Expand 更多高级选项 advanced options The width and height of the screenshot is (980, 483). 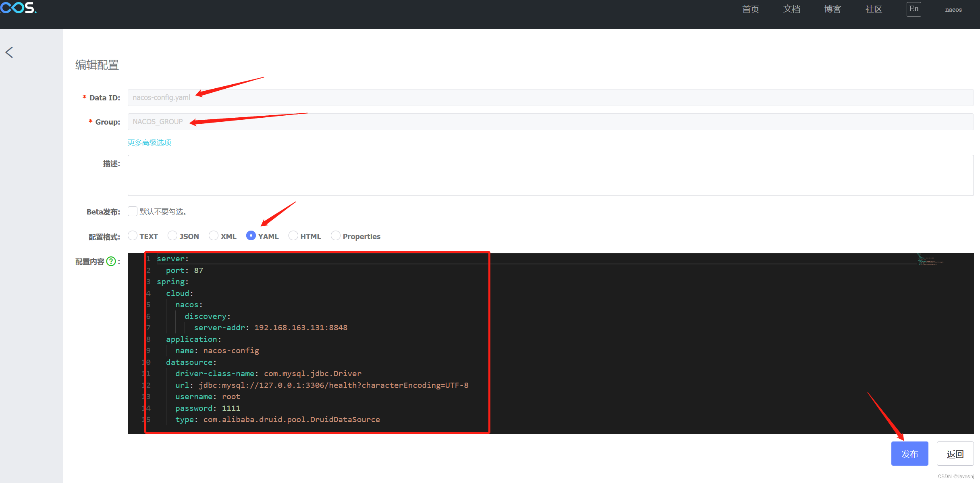point(149,142)
